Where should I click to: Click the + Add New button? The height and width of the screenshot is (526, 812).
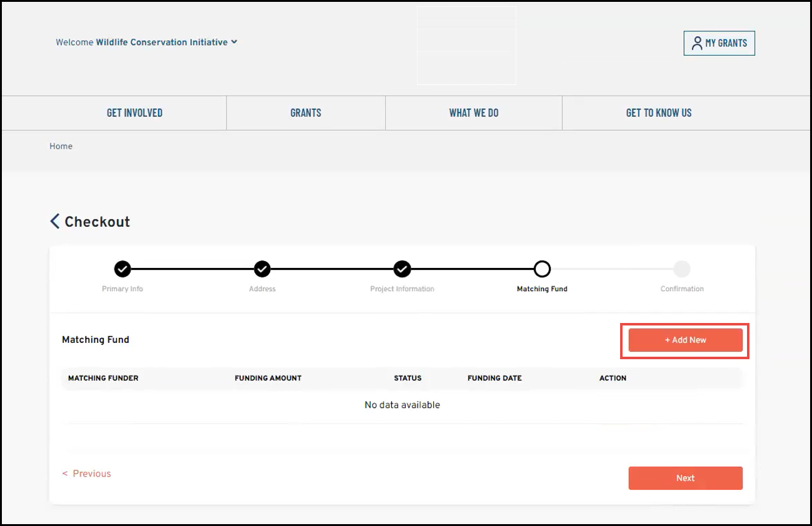tap(685, 340)
